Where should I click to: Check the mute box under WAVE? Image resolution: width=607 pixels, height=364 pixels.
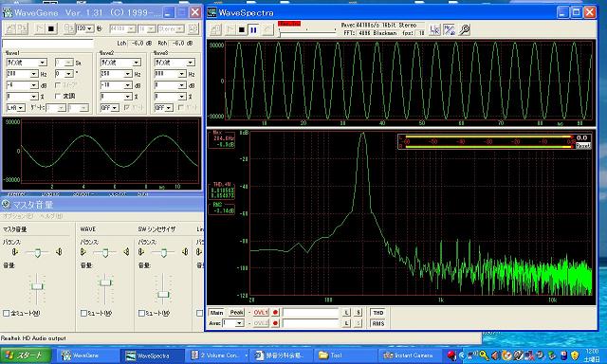click(83, 313)
